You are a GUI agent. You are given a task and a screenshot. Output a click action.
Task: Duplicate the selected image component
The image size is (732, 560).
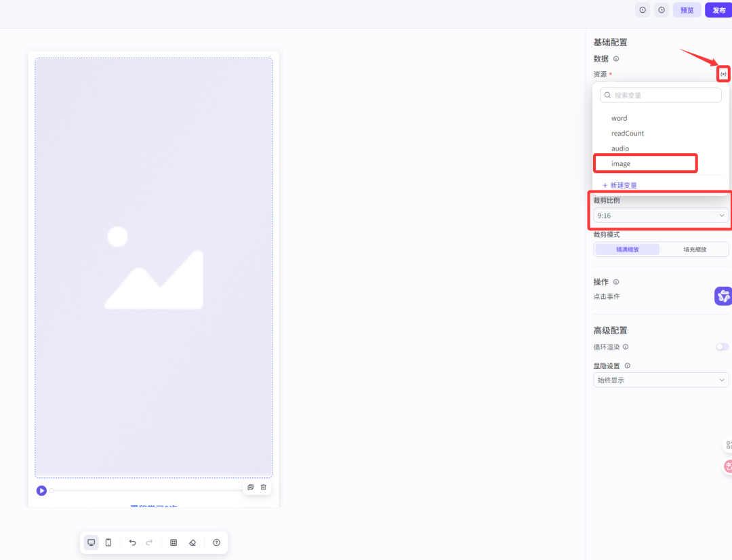point(250,487)
